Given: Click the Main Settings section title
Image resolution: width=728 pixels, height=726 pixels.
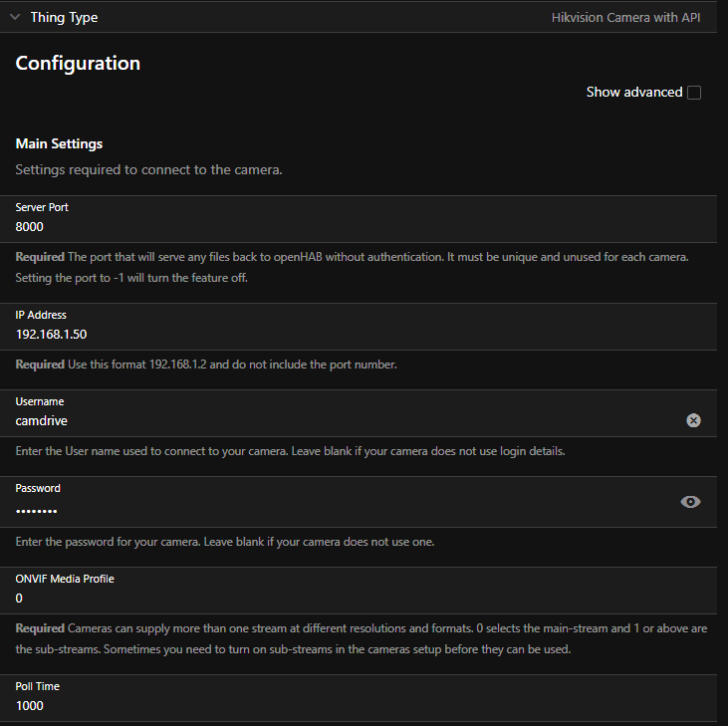Looking at the screenshot, I should pos(59,144).
